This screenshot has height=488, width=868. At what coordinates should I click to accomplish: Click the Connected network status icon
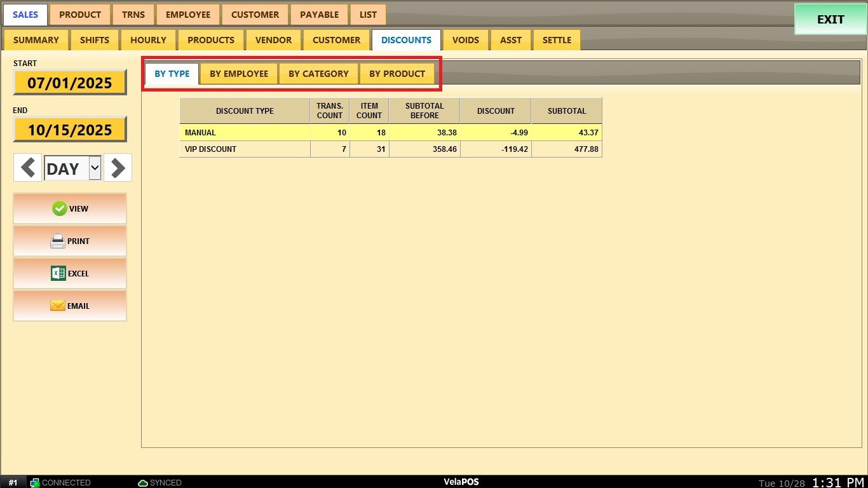(x=35, y=483)
